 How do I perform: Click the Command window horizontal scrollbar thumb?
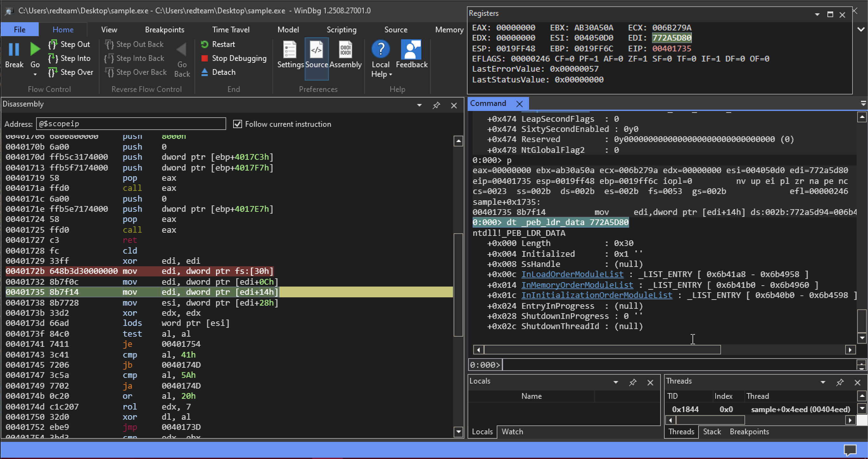602,350
